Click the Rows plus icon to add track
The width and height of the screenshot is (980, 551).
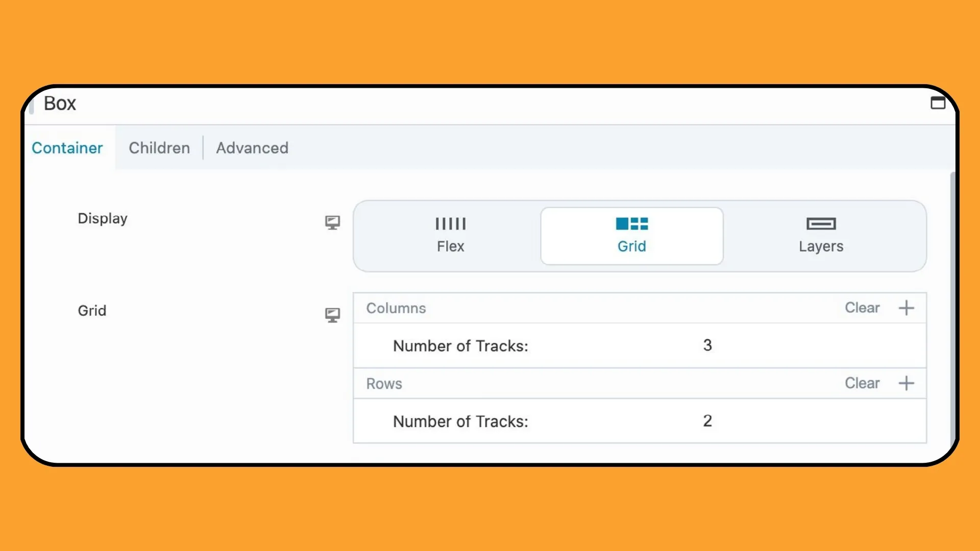(908, 384)
